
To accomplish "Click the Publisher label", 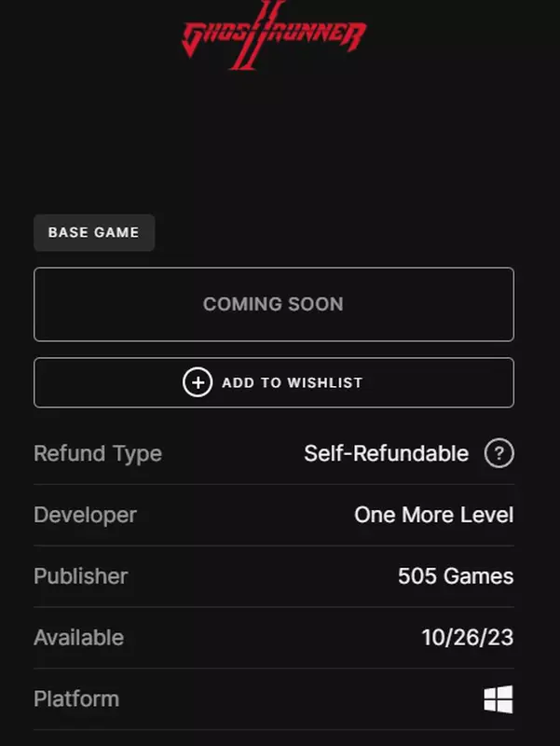I will pyautogui.click(x=81, y=576).
